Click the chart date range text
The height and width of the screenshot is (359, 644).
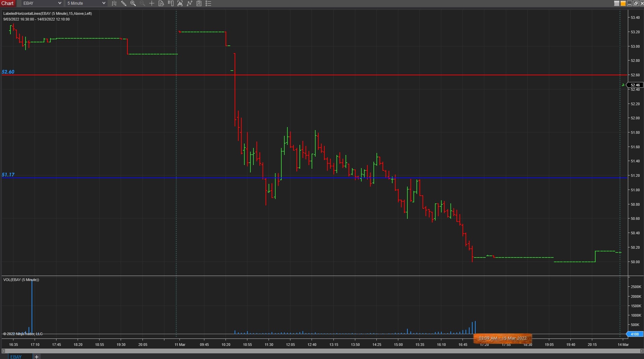coord(36,19)
